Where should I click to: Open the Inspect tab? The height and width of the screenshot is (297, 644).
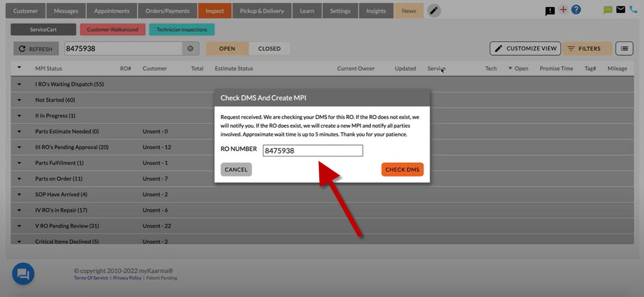(215, 11)
